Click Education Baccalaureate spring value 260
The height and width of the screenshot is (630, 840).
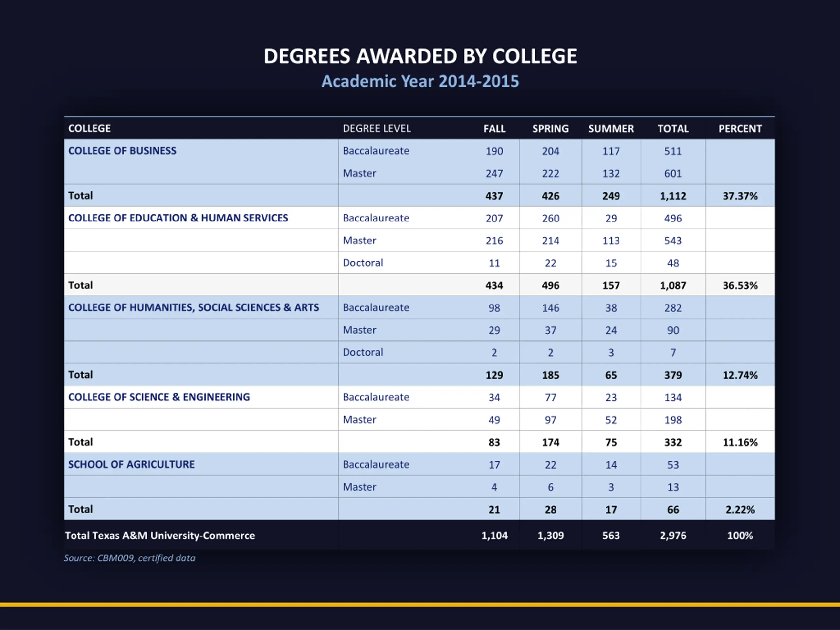pyautogui.click(x=550, y=218)
